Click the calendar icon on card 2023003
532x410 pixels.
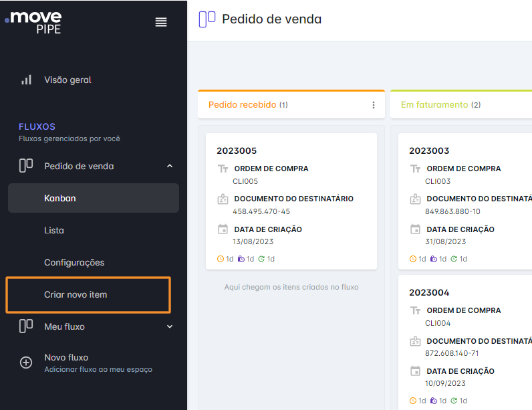415,229
